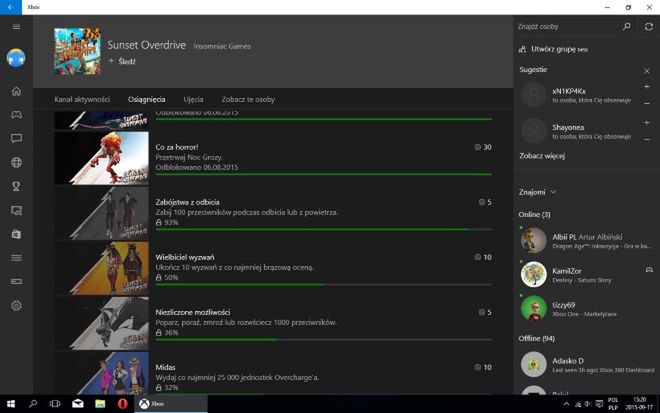The height and width of the screenshot is (413, 660).
Task: Click the back arrow in title bar
Action: pyautogui.click(x=11, y=7)
